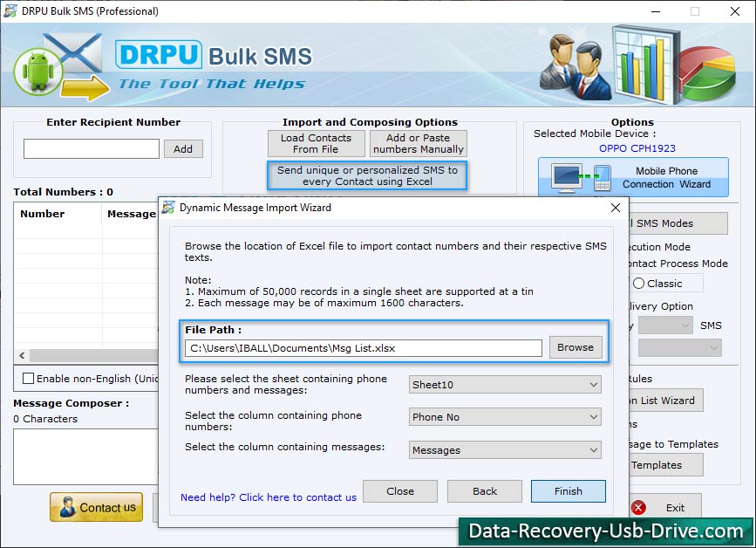This screenshot has height=548, width=756.
Task: Click the Contact us button
Action: pyautogui.click(x=97, y=507)
